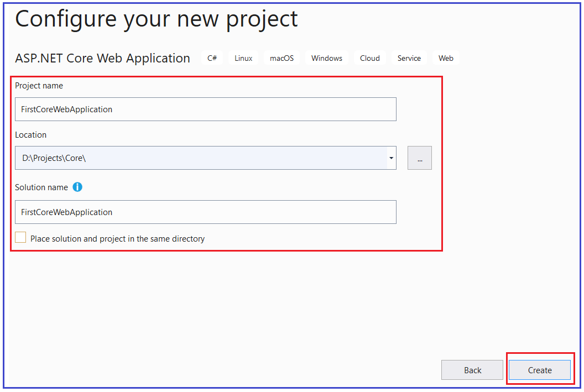Click the Solution name info icon

[x=77, y=187]
